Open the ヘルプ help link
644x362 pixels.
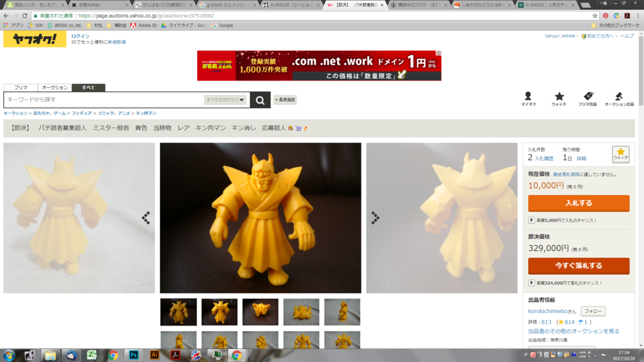pyautogui.click(x=627, y=36)
